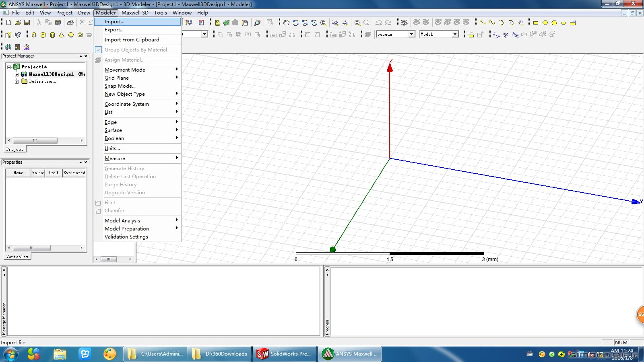Click the New project icon
Viewport: 644px width, 362px height.
(x=8, y=23)
